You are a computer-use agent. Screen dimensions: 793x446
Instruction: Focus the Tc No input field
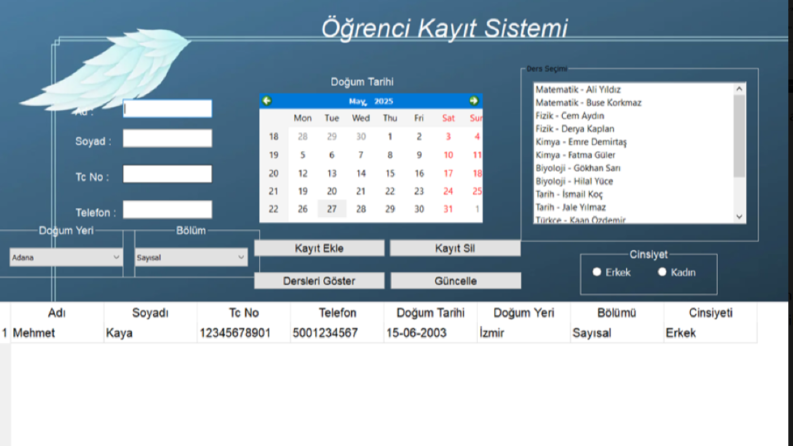coord(167,174)
